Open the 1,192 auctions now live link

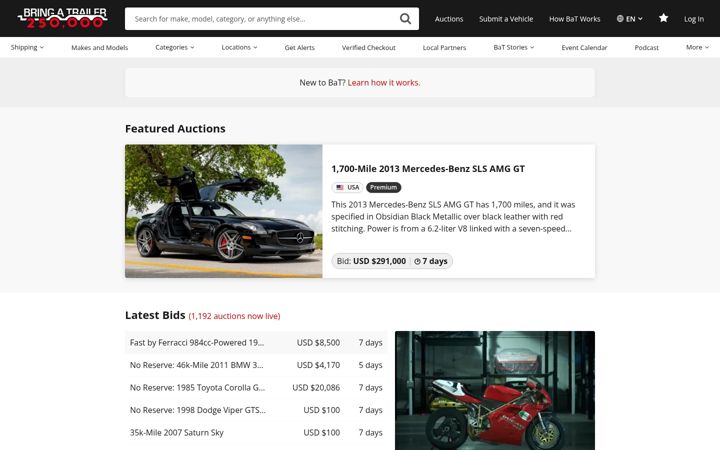click(234, 316)
